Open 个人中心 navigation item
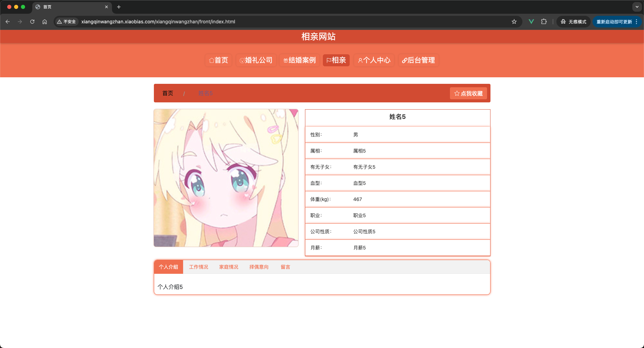Screen dimensions: 644x348 374,60
